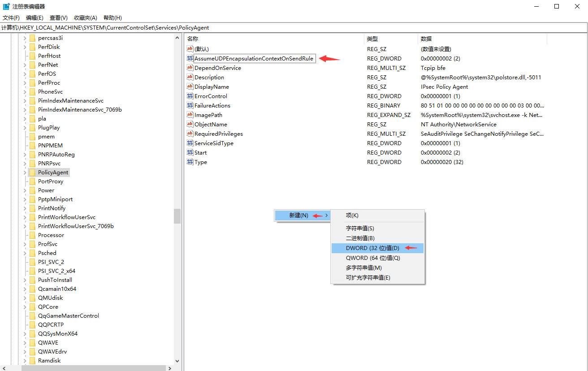
Task: Expand the Power key in the tree
Action: (24, 190)
